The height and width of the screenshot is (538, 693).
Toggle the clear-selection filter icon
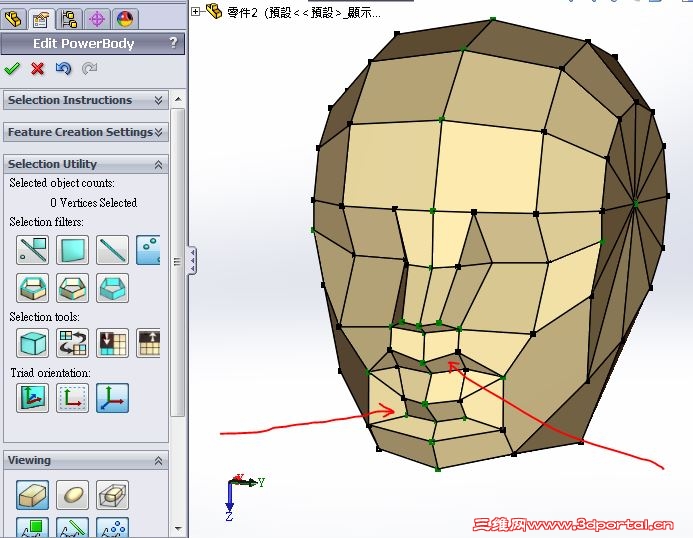(x=32, y=250)
